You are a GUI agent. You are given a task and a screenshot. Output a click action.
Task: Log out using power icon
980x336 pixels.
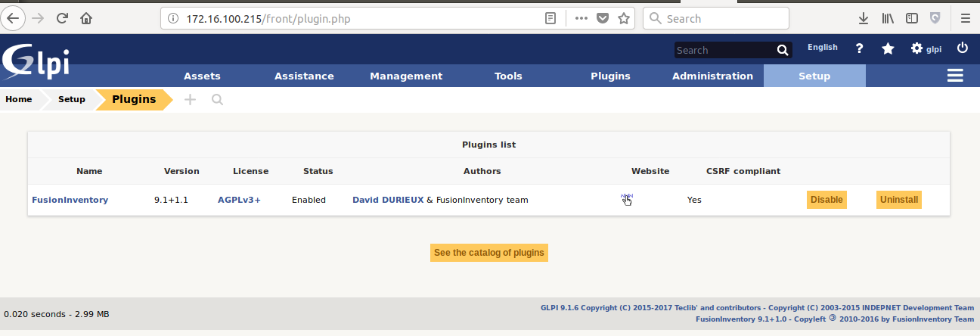962,48
